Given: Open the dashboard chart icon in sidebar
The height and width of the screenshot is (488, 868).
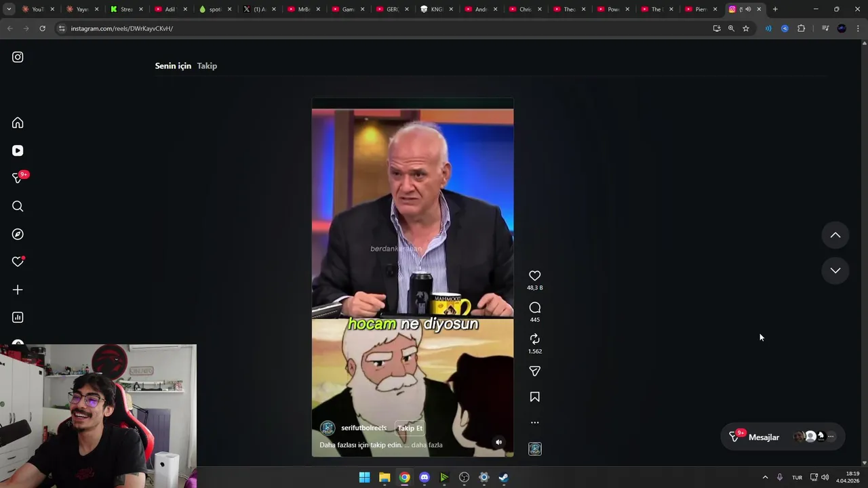Looking at the screenshot, I should click(18, 317).
